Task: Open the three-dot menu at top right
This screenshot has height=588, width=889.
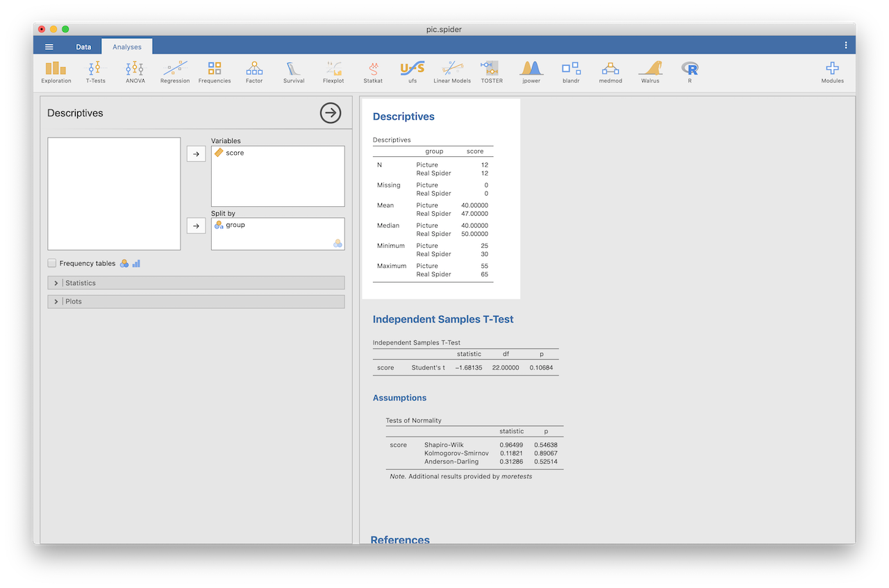Action: click(845, 46)
